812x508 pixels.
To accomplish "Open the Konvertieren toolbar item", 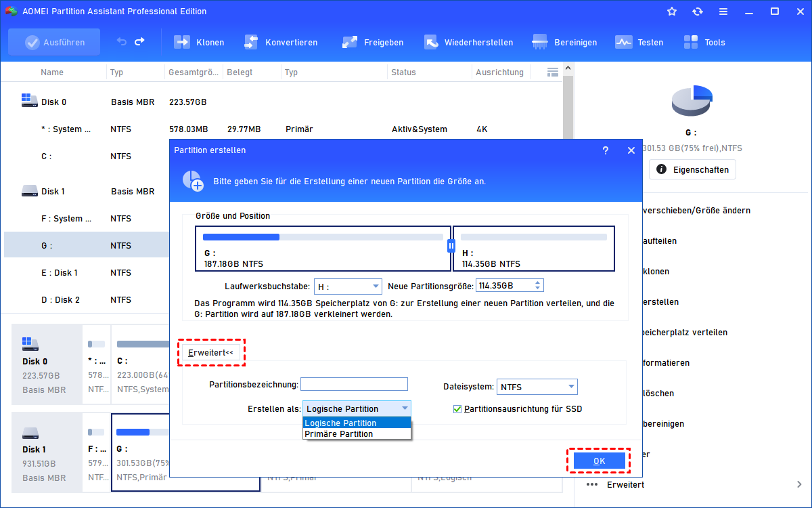I will click(280, 42).
